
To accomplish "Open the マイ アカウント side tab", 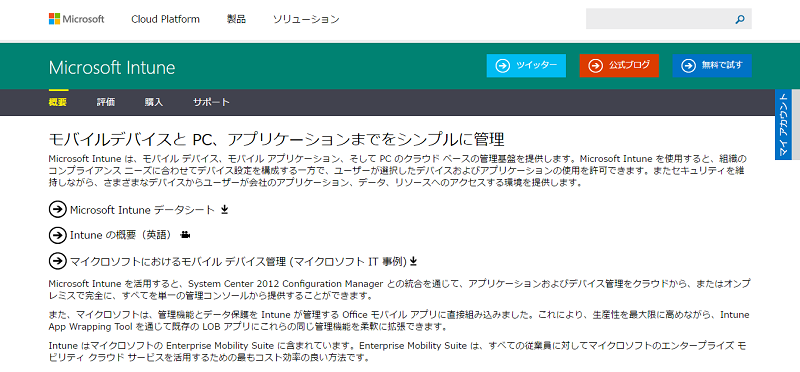I will (783, 125).
